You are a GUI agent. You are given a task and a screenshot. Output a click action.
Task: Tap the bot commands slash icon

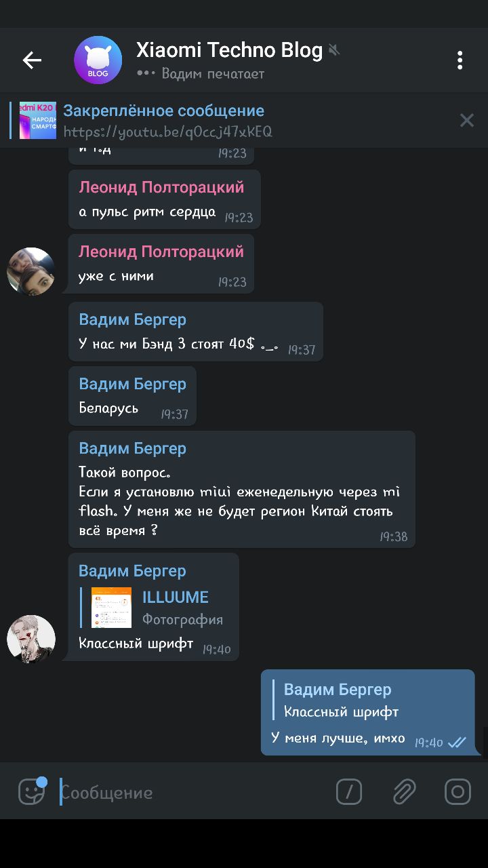point(349,791)
